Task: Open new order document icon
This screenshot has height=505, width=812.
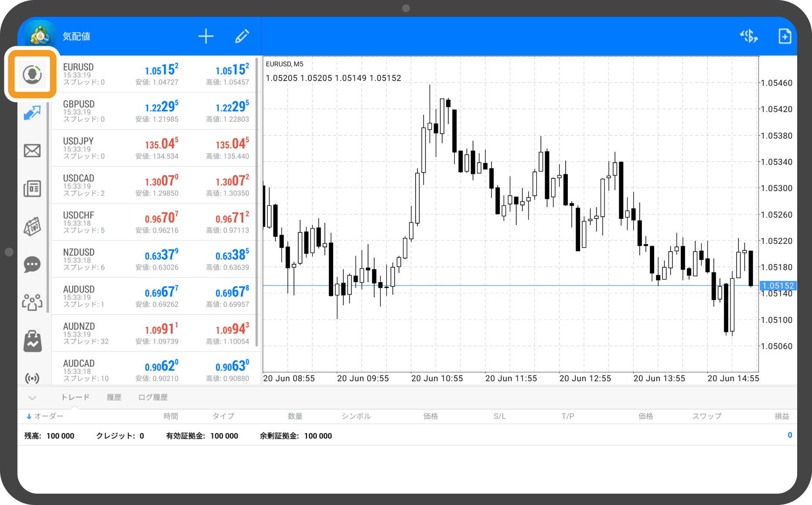Action: (785, 36)
